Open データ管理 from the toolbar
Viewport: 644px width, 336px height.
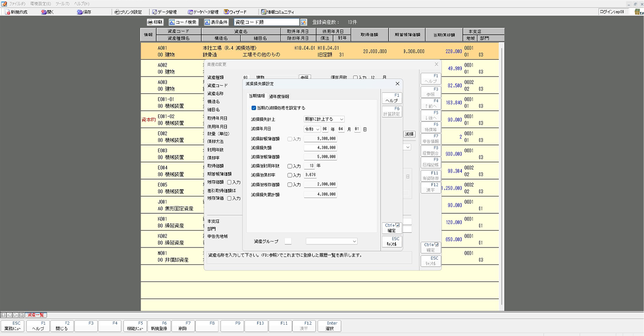pyautogui.click(x=164, y=12)
